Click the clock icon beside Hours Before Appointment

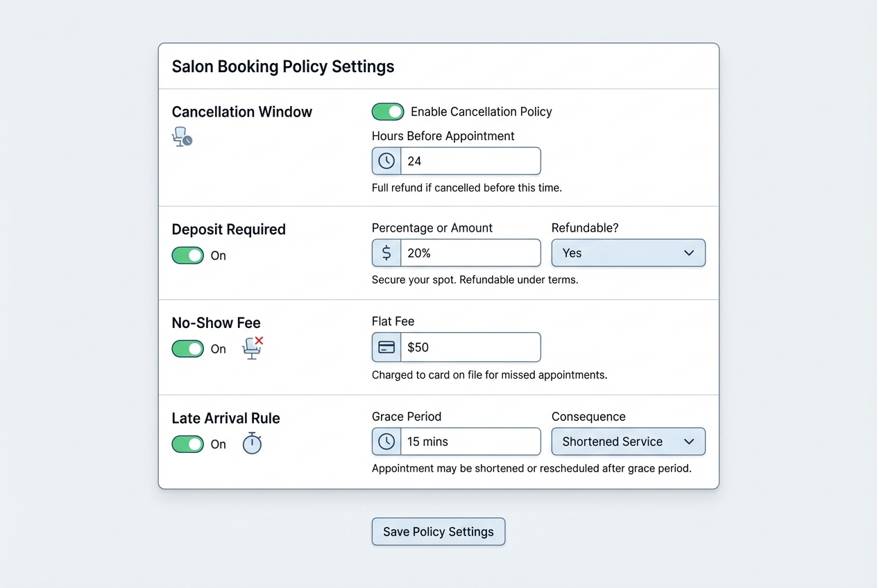coord(386,160)
